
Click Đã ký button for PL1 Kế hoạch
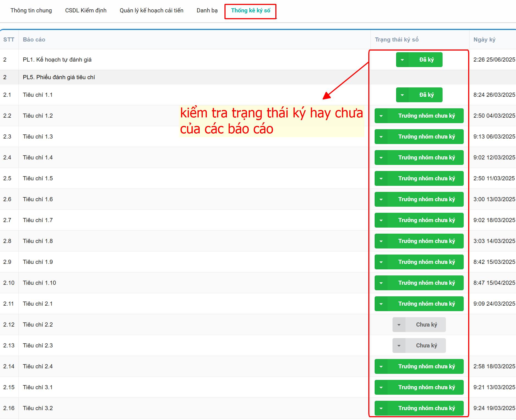coord(426,60)
